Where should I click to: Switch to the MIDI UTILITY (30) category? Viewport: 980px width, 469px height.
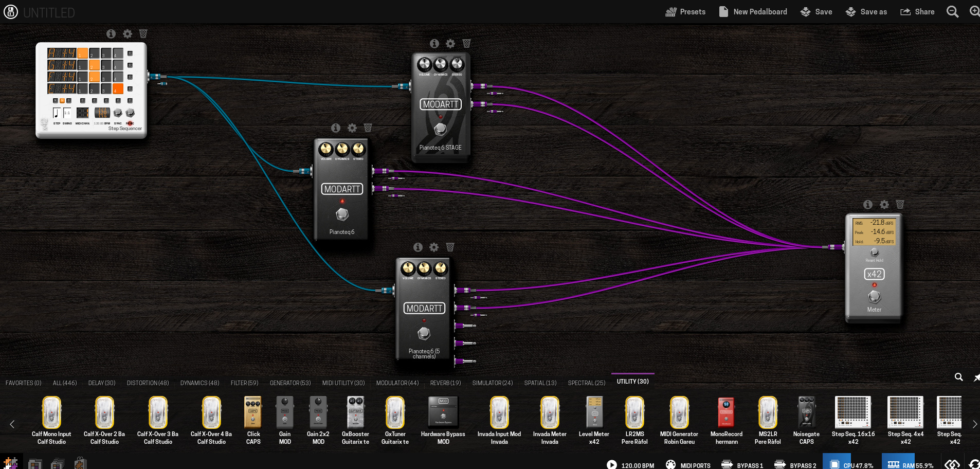coord(343,383)
